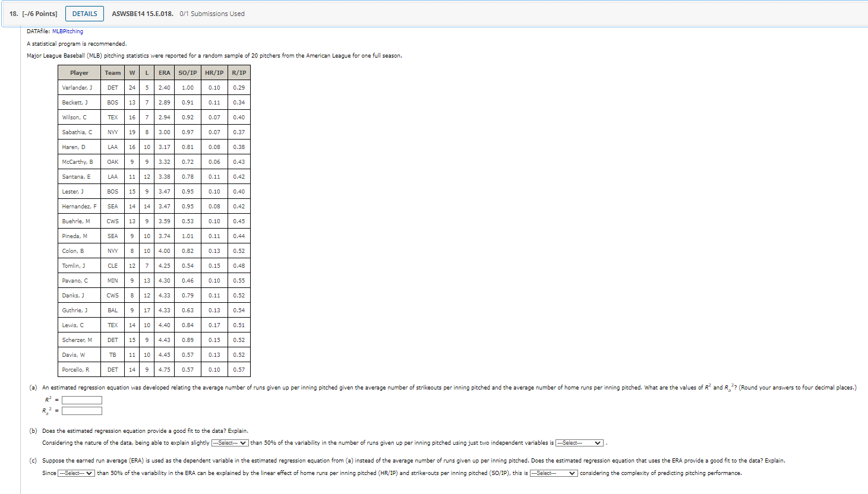Open first Select dropdown in part (b)

230,443
